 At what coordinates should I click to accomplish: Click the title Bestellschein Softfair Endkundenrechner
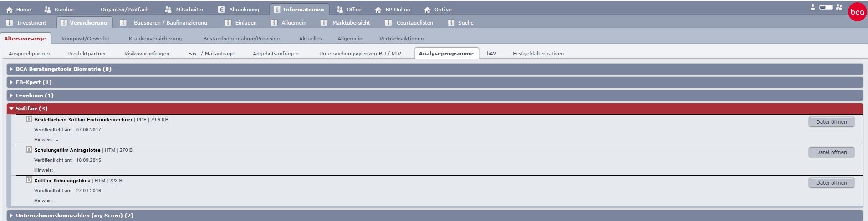coord(83,120)
